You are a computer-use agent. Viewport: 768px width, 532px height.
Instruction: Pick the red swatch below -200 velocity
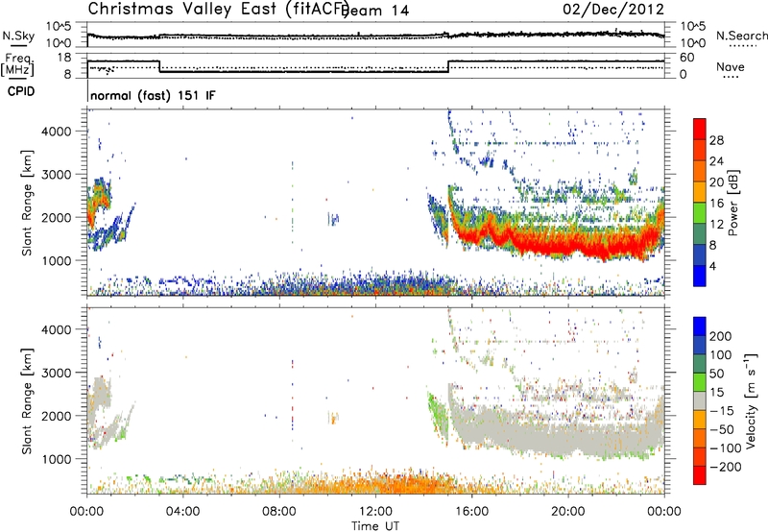[x=700, y=475]
